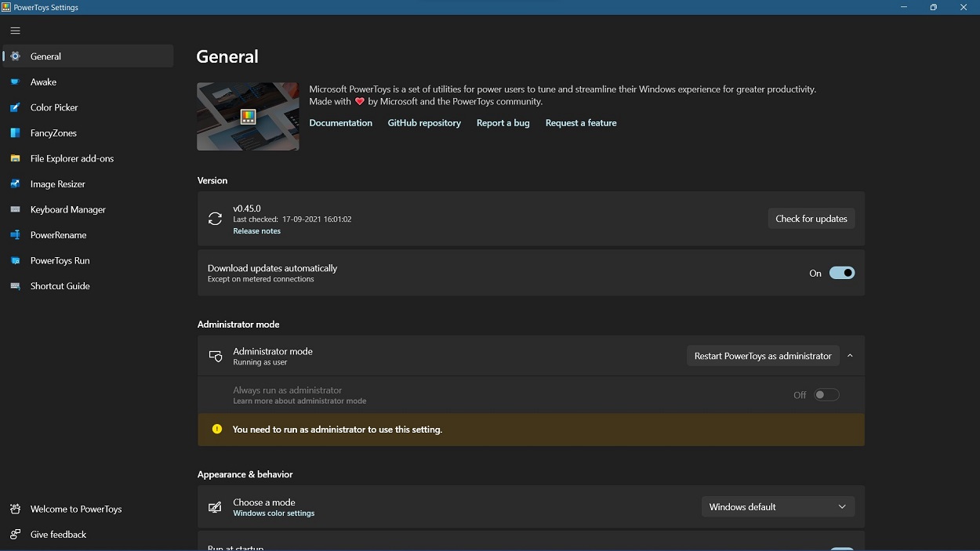Click the General gear icon in sidebar

15,56
